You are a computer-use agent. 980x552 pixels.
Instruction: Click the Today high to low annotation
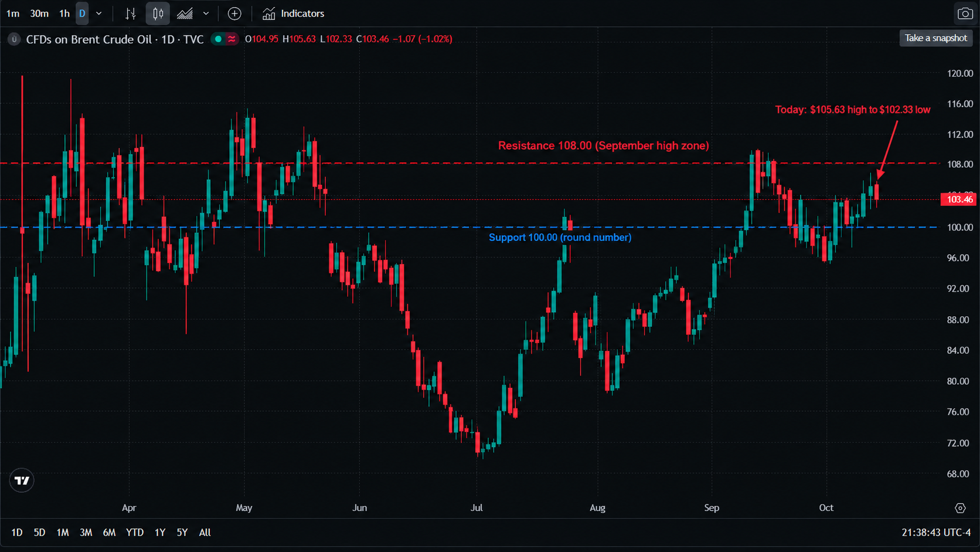852,110
